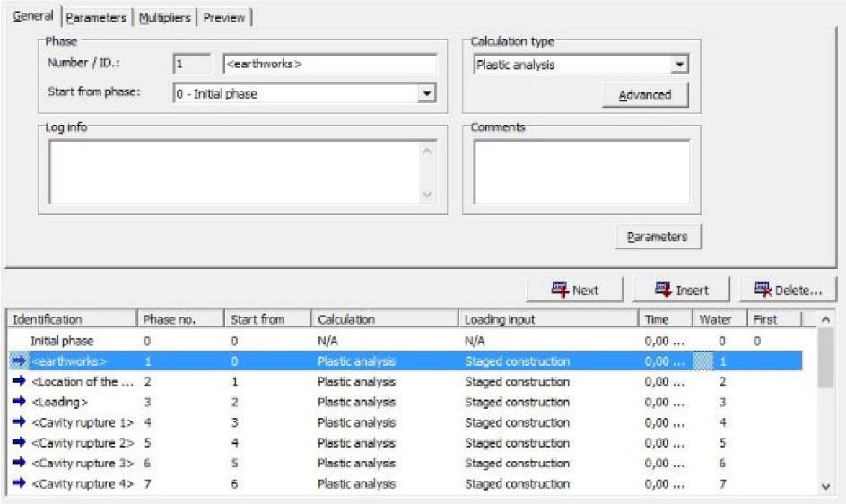Open the Preview tab
846x504 pixels.
pos(223,17)
